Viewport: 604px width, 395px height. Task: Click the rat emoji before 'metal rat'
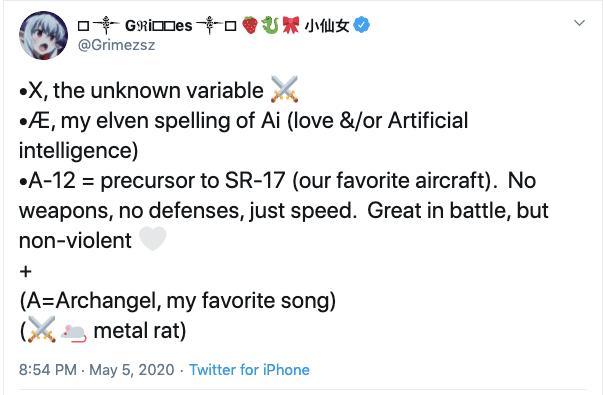(x=73, y=332)
